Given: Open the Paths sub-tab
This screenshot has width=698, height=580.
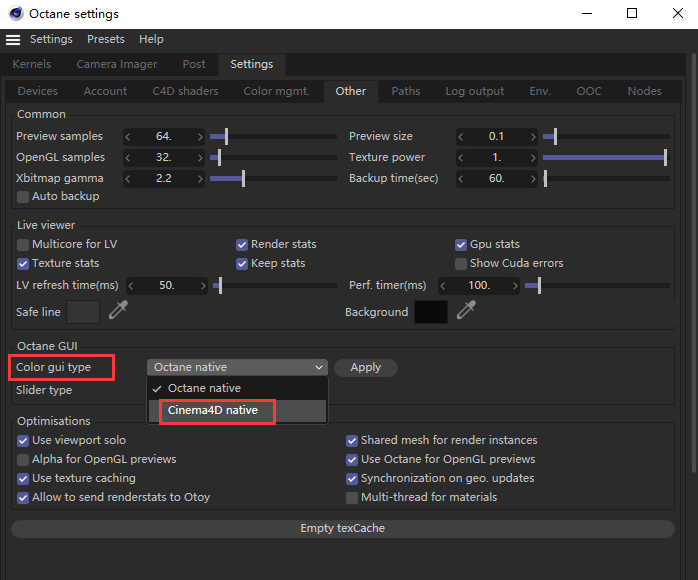Looking at the screenshot, I should 406,91.
